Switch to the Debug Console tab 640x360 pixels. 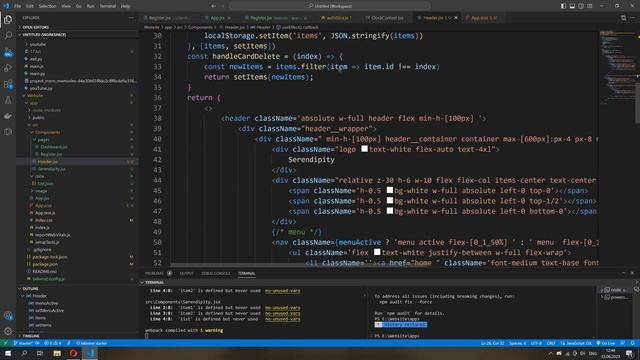coord(216,273)
